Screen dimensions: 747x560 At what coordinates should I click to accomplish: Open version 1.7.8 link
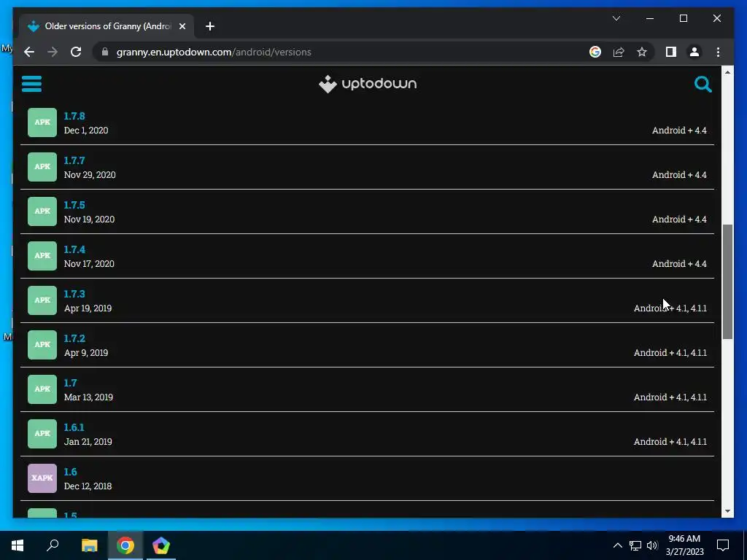pyautogui.click(x=74, y=116)
